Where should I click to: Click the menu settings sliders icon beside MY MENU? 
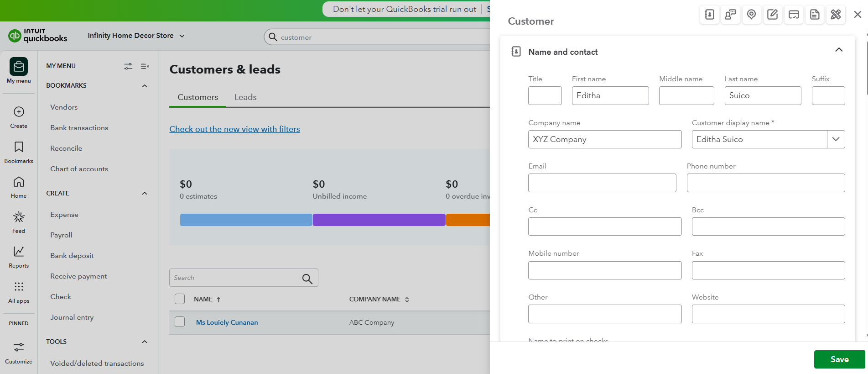(x=128, y=66)
